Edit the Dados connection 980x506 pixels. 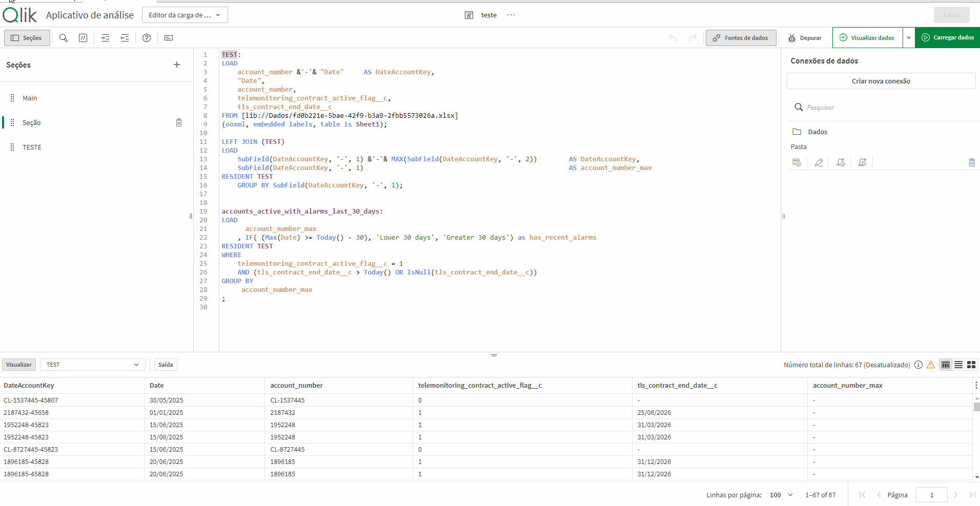click(819, 162)
